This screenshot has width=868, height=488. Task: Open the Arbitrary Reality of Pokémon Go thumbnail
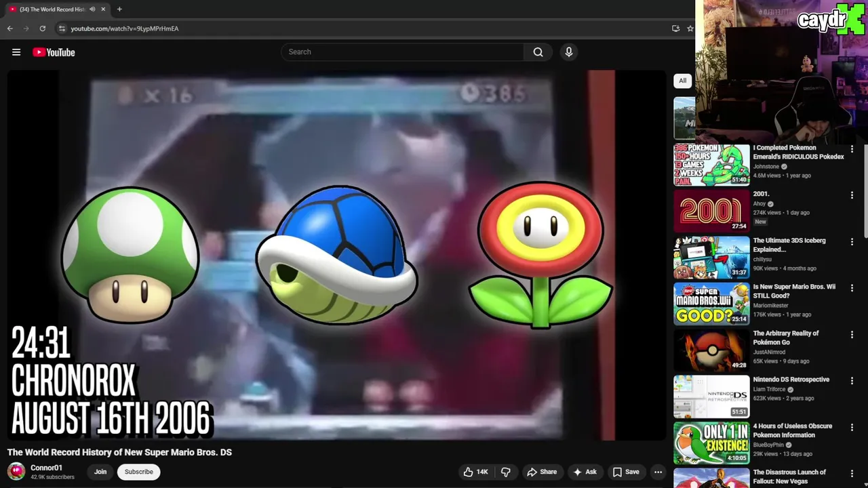click(x=711, y=350)
